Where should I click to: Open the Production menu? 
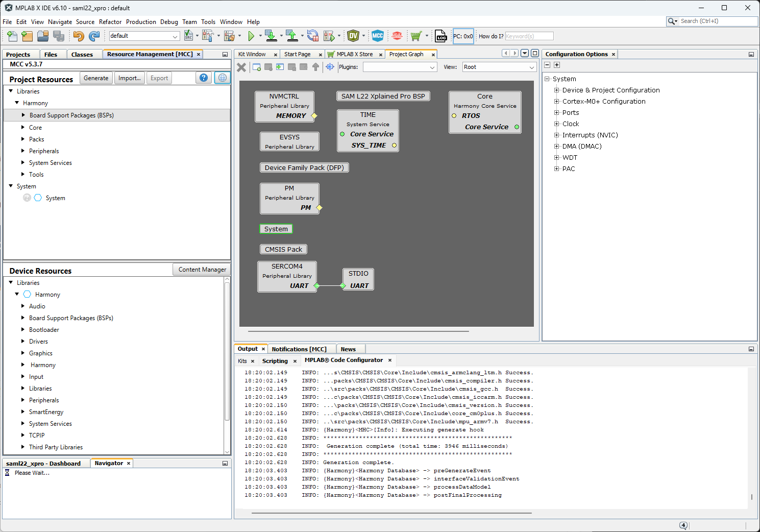click(141, 22)
